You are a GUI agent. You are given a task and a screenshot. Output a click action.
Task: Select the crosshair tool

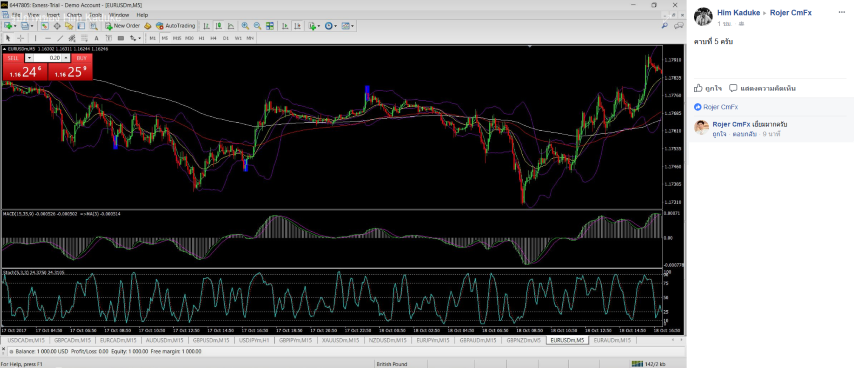click(21, 38)
